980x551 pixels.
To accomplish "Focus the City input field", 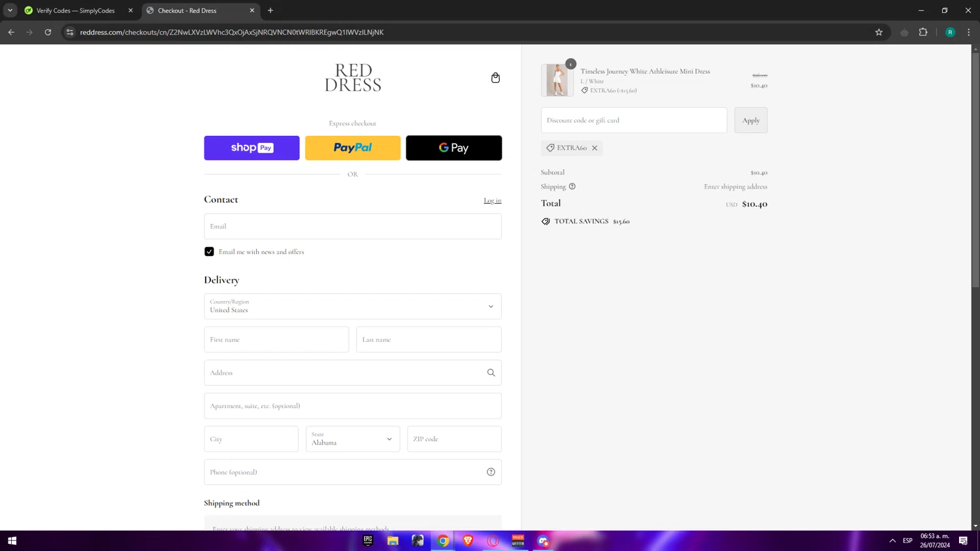I will [x=251, y=439].
